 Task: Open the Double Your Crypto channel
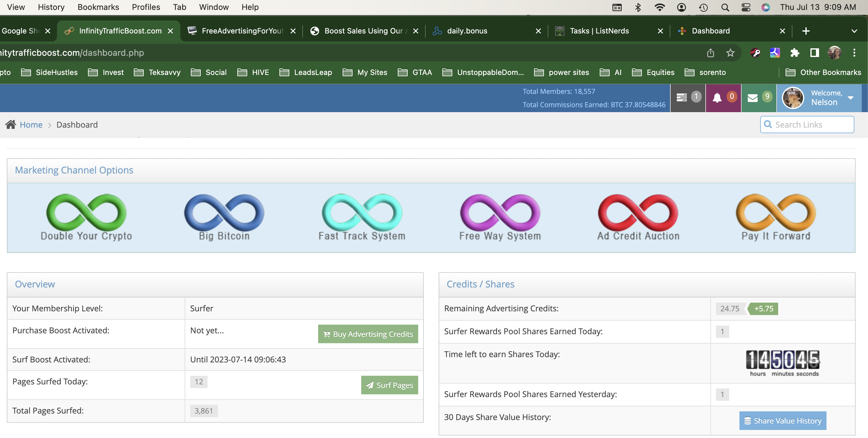(86, 217)
